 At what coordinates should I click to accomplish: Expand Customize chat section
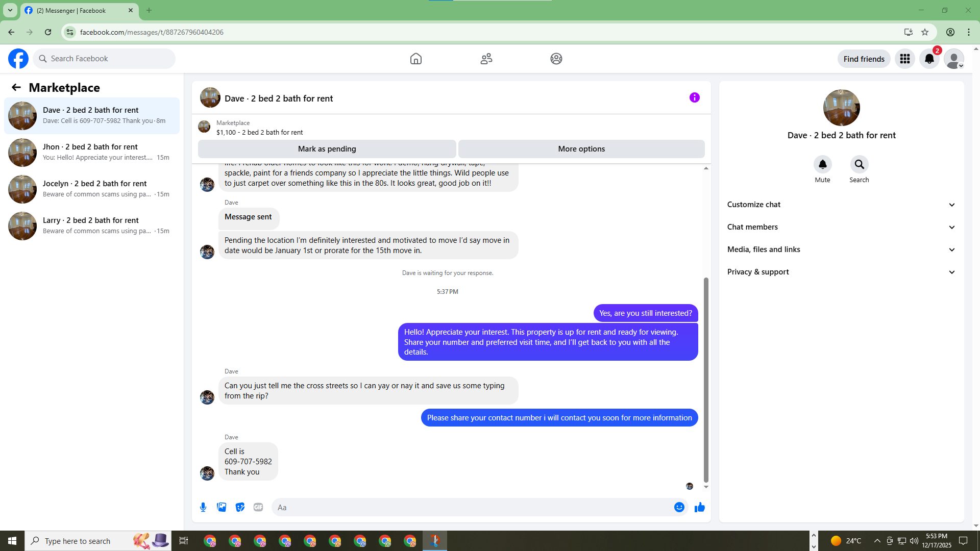[x=841, y=205]
